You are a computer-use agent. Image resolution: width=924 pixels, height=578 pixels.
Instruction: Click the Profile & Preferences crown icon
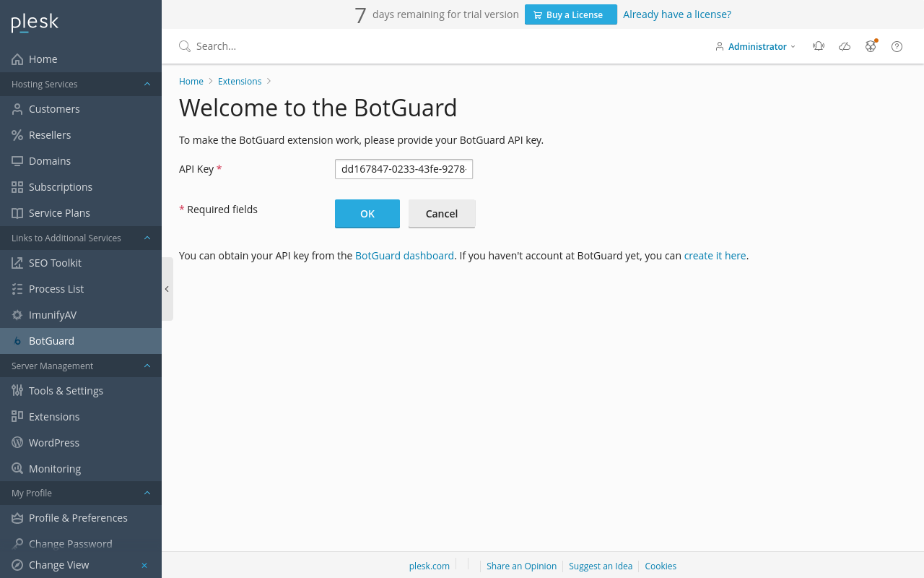17,518
